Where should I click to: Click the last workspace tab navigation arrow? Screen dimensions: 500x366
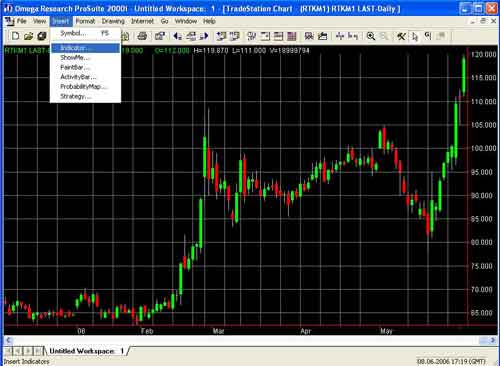point(39,351)
